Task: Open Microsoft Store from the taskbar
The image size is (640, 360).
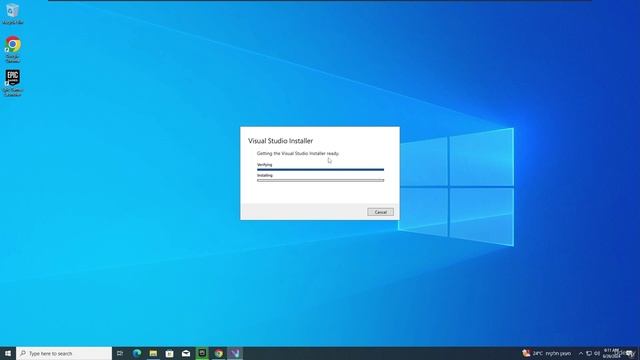Action: (x=169, y=353)
